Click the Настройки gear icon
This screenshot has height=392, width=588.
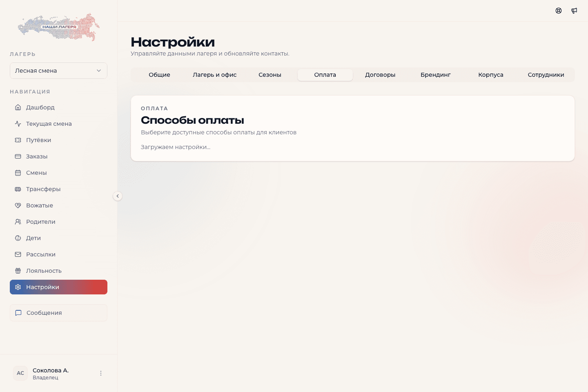tap(18, 287)
